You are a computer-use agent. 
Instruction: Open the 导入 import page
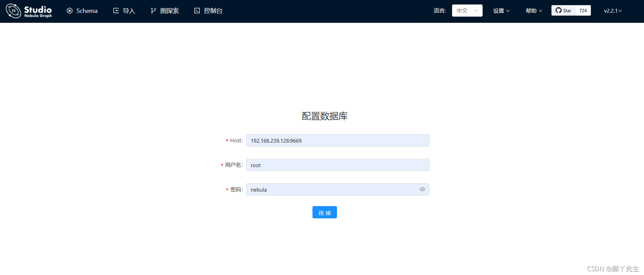pos(124,11)
